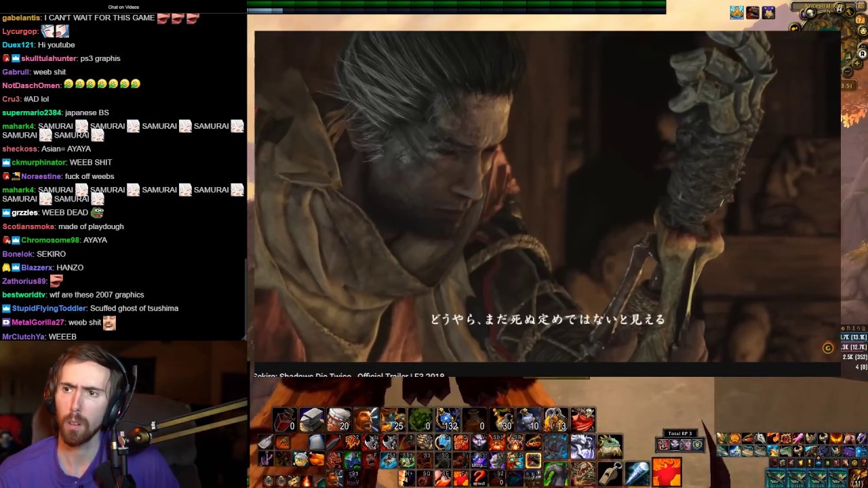The height and width of the screenshot is (488, 868).
Task: Click the Sekiro trailer video title text
Action: coord(349,376)
